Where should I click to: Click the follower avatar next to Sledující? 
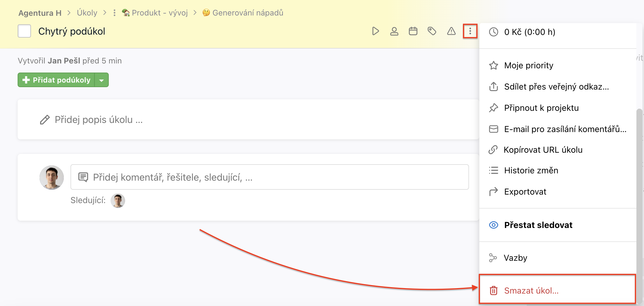pyautogui.click(x=118, y=200)
